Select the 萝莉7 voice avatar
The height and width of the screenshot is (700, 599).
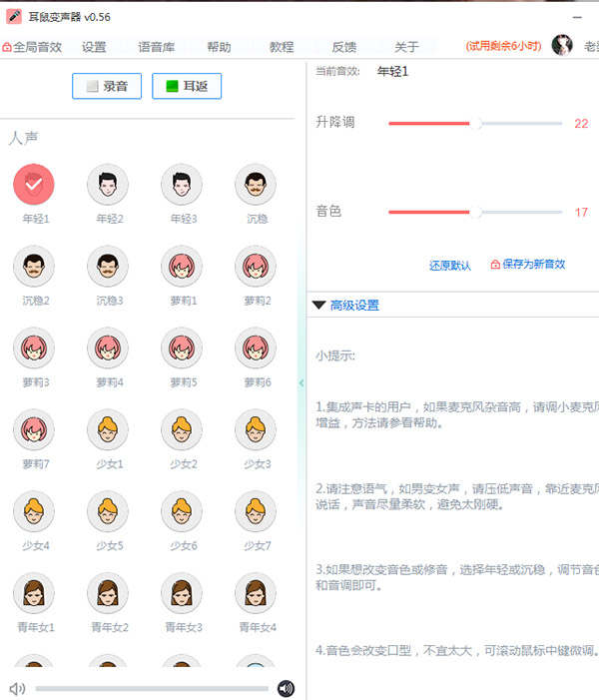[34, 429]
